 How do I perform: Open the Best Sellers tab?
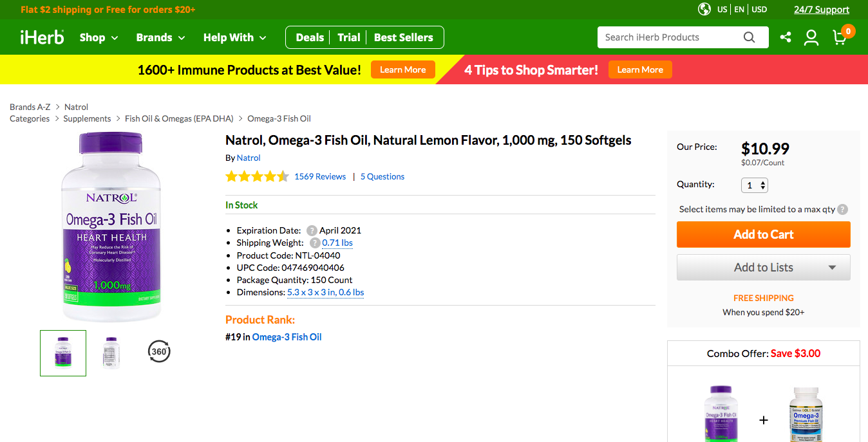click(403, 37)
